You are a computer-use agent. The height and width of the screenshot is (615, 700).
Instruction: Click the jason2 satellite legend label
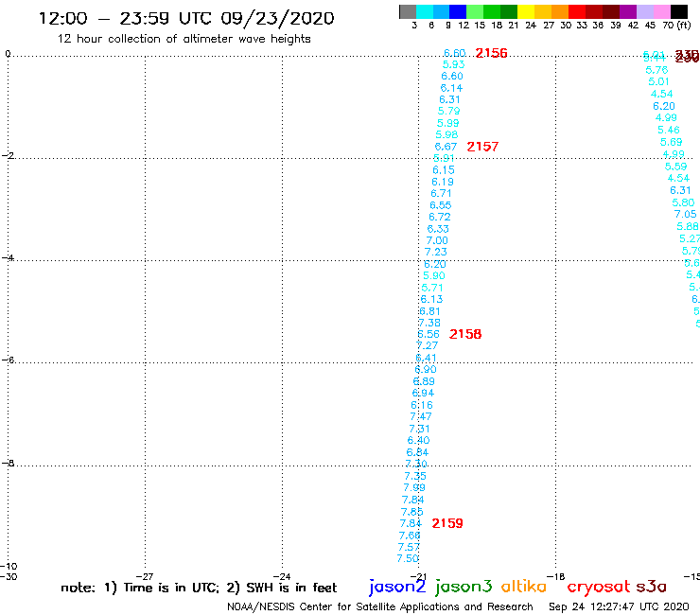click(397, 587)
